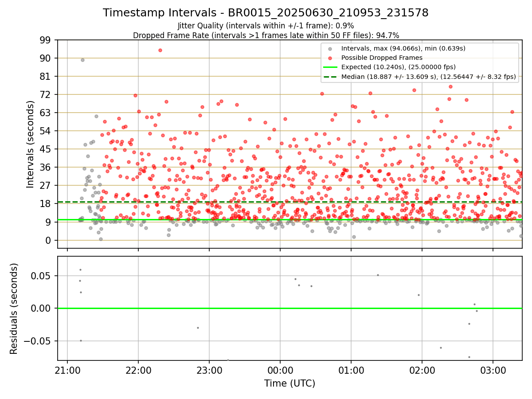Click the 'Residuals (seconds)' y-axis label

click(14, 309)
